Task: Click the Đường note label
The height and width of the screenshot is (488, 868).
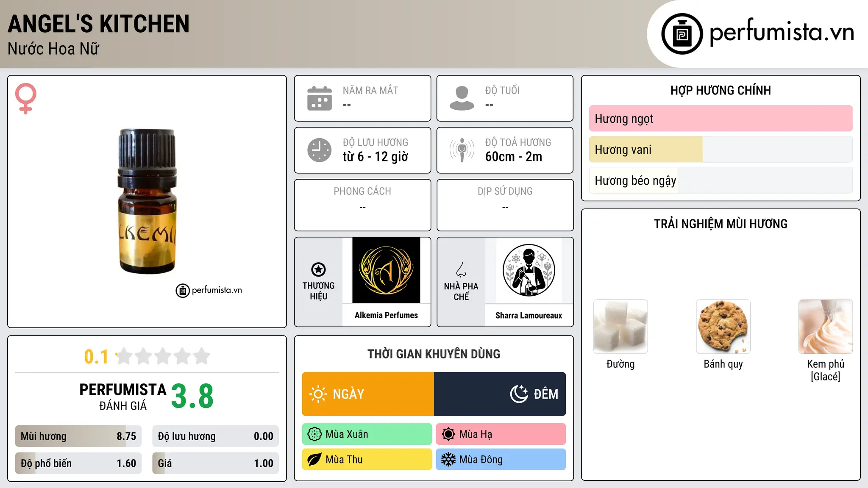Action: [620, 364]
